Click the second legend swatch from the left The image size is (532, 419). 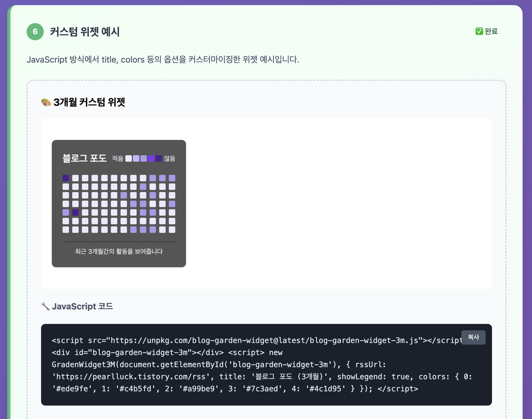pyautogui.click(x=136, y=158)
